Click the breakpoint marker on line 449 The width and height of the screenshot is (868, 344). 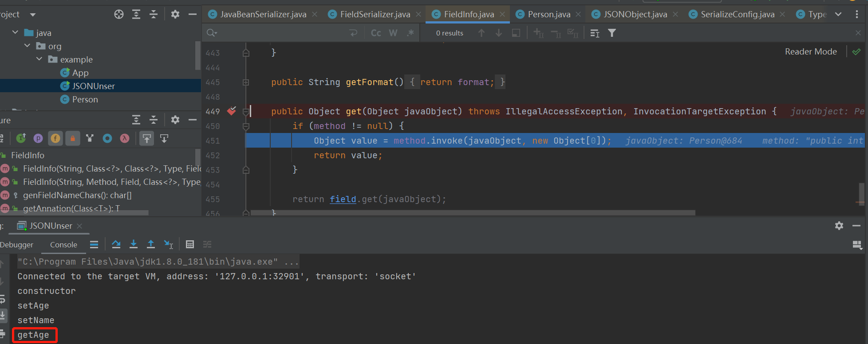232,111
